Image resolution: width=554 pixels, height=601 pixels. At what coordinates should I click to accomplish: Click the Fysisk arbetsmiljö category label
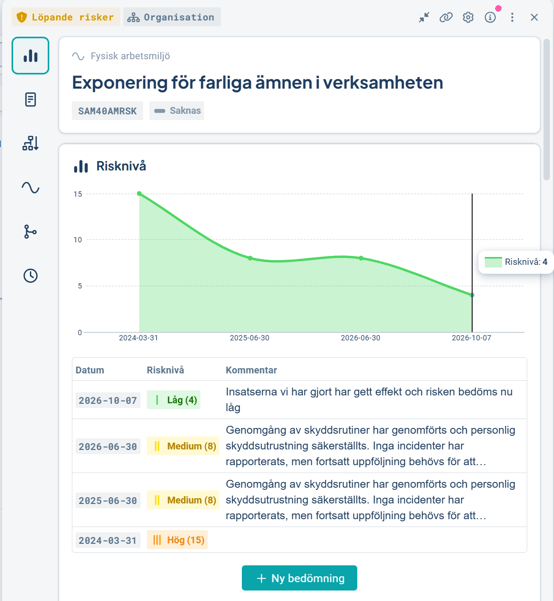[130, 56]
